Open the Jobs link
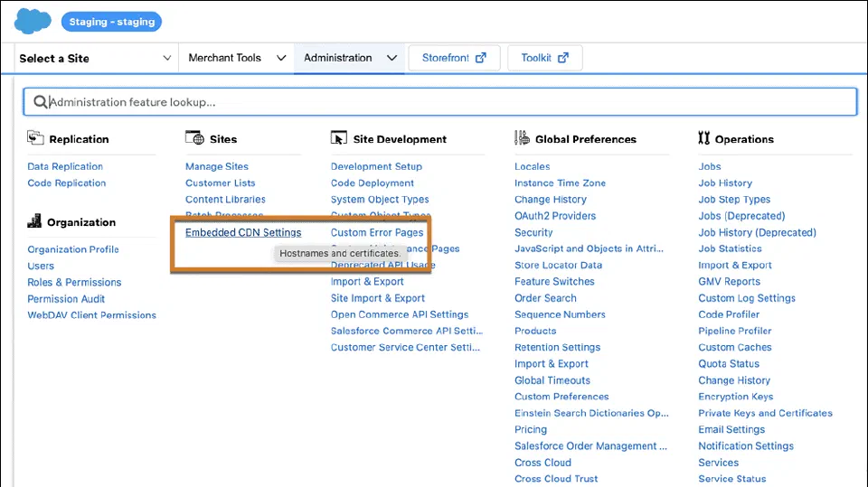Viewport: 868px width, 487px height. pyautogui.click(x=710, y=166)
